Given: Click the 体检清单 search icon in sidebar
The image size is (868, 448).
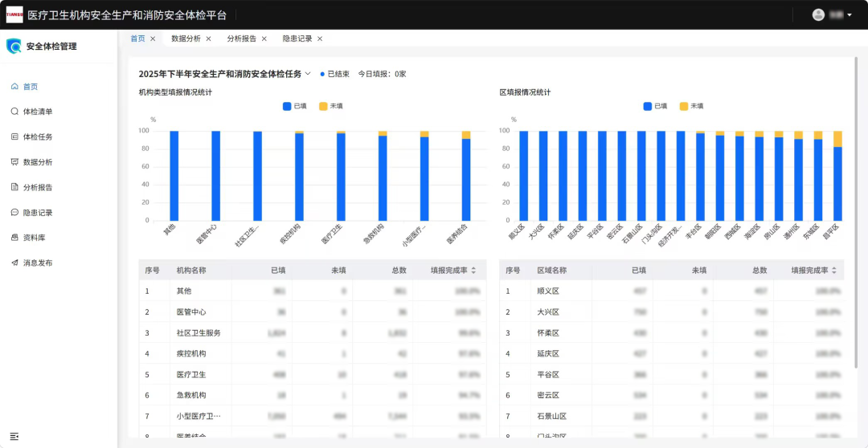Looking at the screenshot, I should click(x=14, y=111).
